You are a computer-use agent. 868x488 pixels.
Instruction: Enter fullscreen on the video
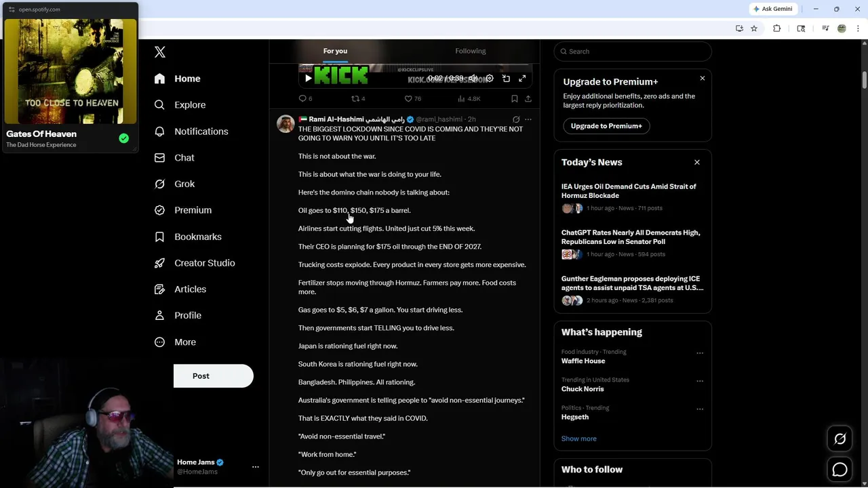[x=522, y=78]
